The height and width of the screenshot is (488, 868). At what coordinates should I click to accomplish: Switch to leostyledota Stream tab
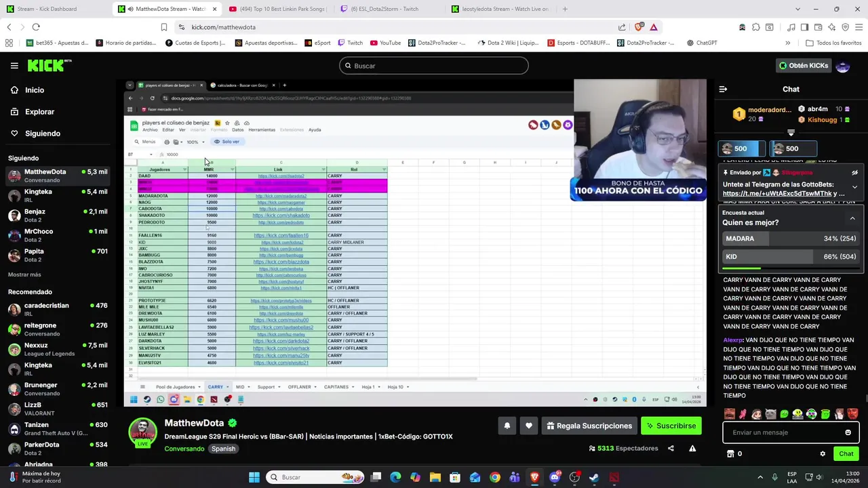[x=500, y=9]
